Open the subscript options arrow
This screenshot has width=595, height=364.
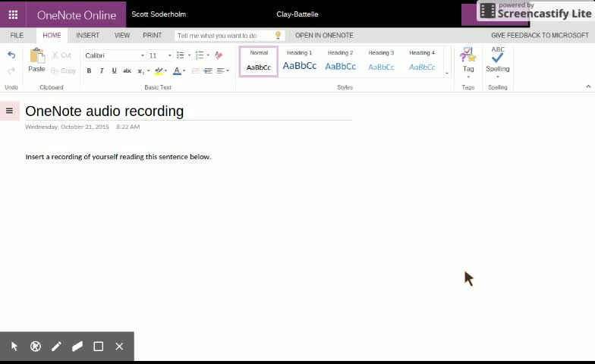[x=149, y=71]
